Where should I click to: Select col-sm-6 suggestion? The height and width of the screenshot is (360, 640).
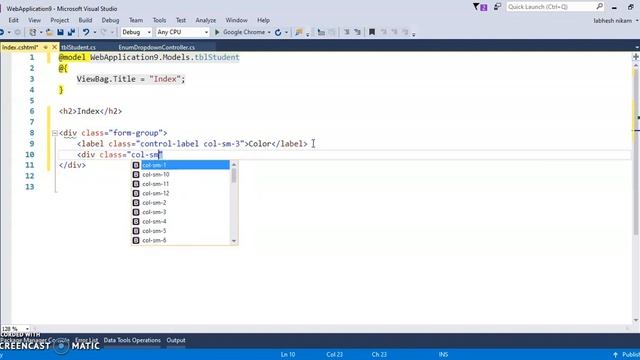click(x=181, y=240)
